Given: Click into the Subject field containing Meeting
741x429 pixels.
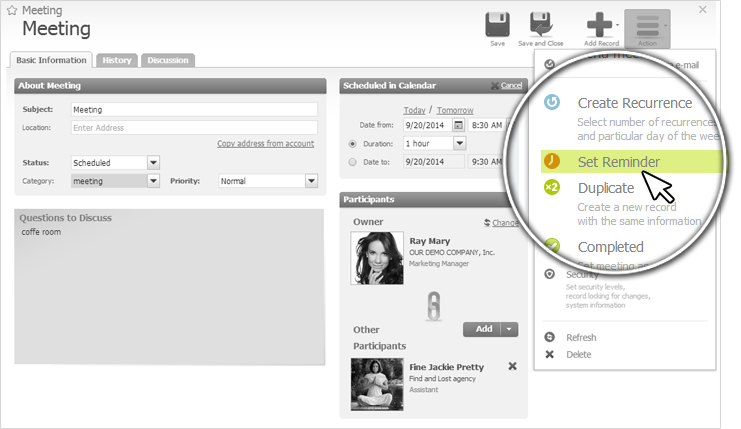Looking at the screenshot, I should pyautogui.click(x=194, y=110).
